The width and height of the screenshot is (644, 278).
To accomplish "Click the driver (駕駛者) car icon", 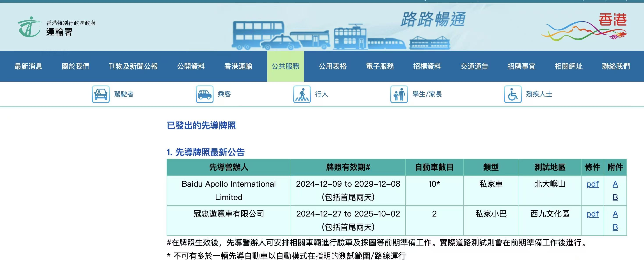I will pos(100,94).
